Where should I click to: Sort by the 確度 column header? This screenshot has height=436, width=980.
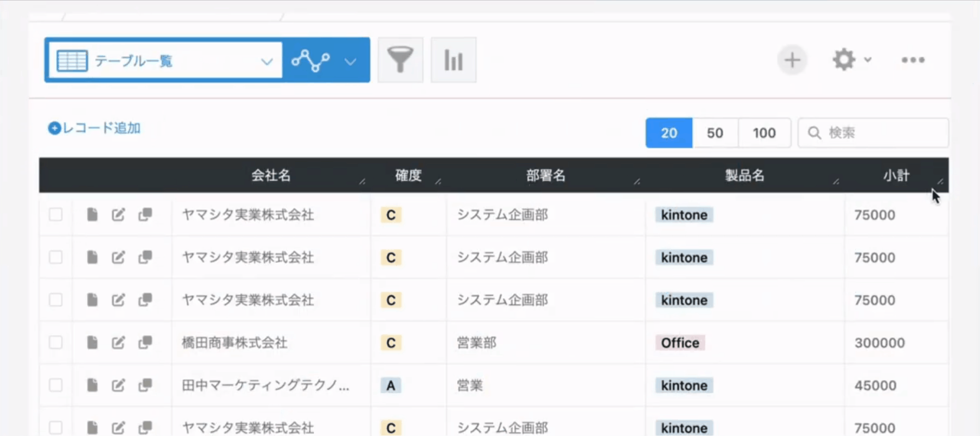(408, 175)
